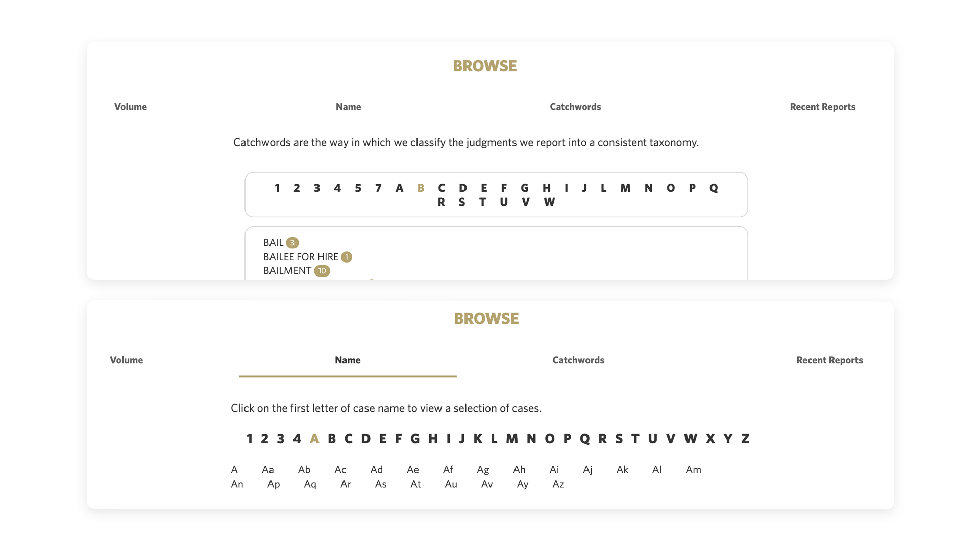Open the 'Az' name prefix link
Screen dimensions: 980x551
[x=558, y=484]
